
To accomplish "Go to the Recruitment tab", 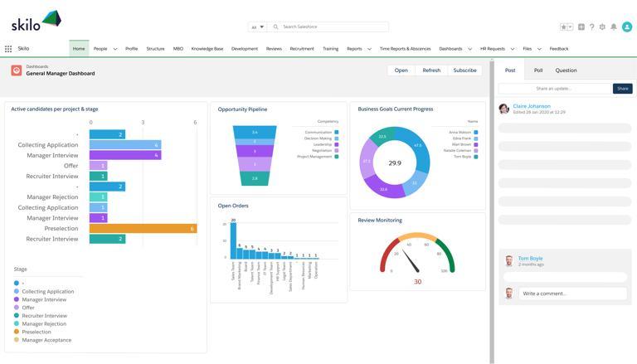I will pos(302,49).
